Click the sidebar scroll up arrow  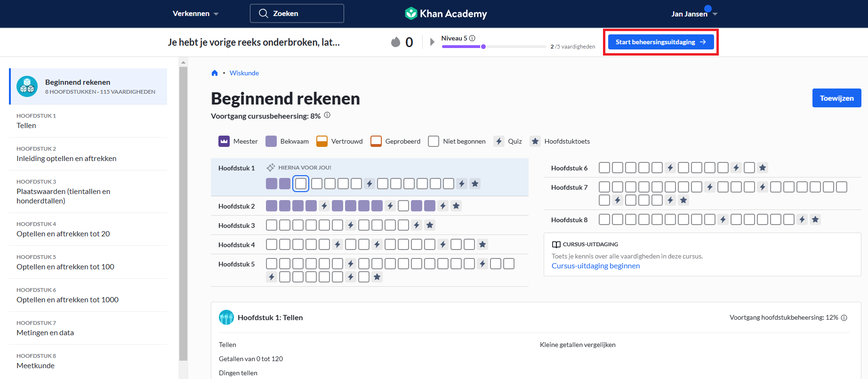(183, 62)
